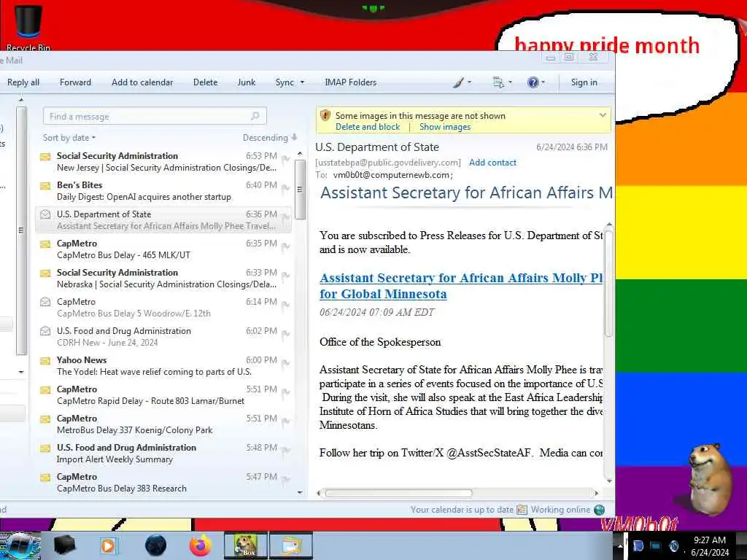Image resolution: width=747 pixels, height=560 pixels.
Task: Open the Assistant Secretary for African Affairs article link
Action: point(461,286)
